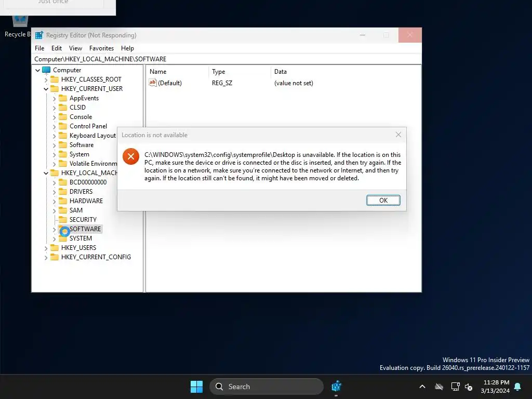Select the System folder icon under HKEY_CURRENT_USER
The image size is (532, 399).
coord(63,154)
